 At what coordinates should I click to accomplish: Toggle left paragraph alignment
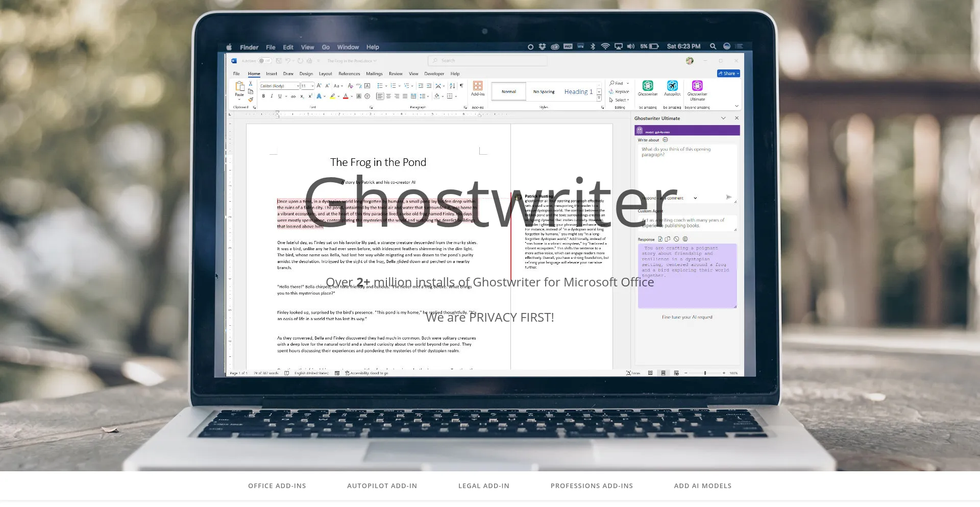380,96
